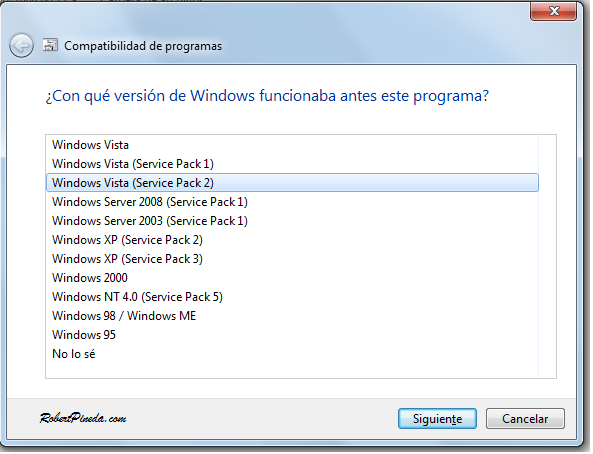The height and width of the screenshot is (454, 593).
Task: Select Windows NT 4.0 (Service Pack 5)
Action: point(292,297)
